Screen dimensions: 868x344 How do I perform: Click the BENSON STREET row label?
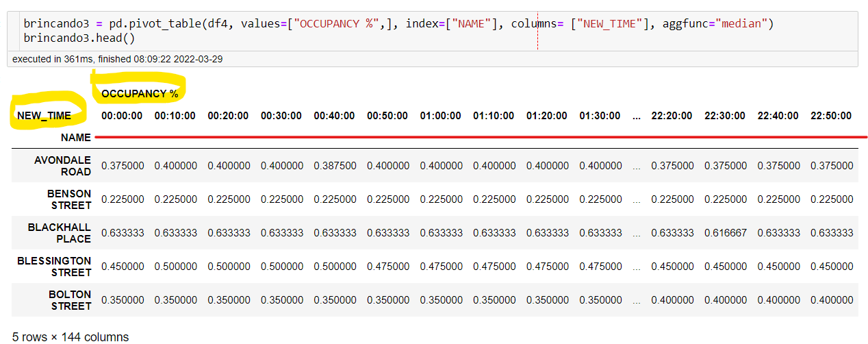pos(69,199)
